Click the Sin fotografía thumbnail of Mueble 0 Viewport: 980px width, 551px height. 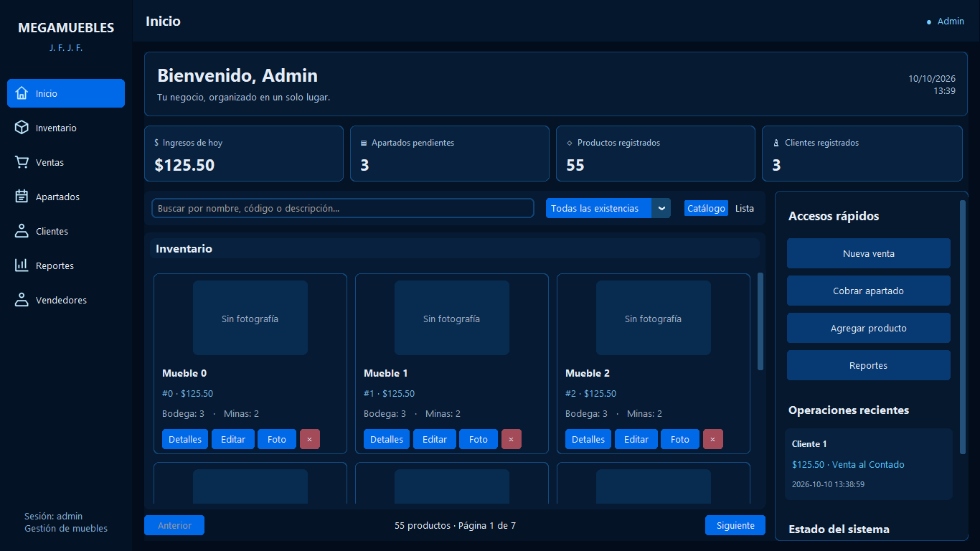250,318
